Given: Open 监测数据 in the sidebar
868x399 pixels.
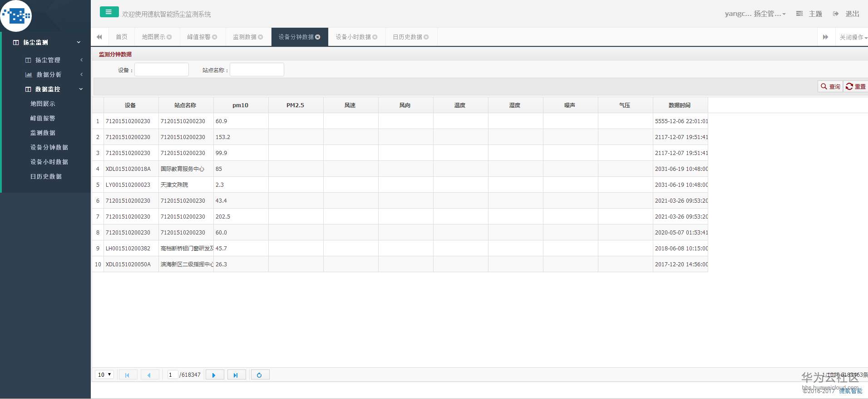Looking at the screenshot, I should click(43, 133).
